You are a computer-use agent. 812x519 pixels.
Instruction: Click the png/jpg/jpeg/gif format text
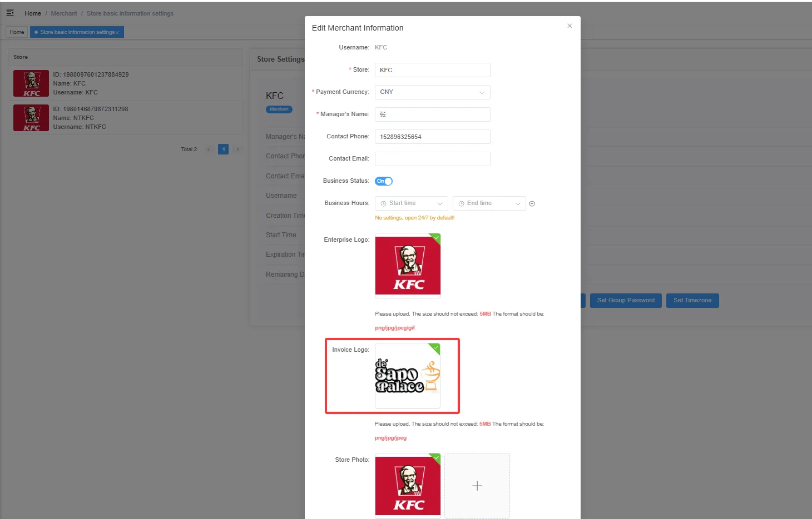395,328
